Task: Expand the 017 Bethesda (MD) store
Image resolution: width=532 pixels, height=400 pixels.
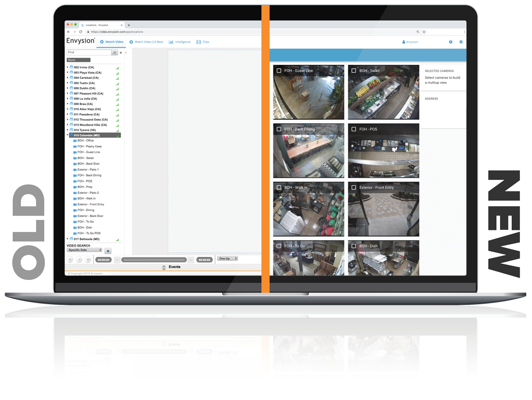Action: click(x=68, y=239)
